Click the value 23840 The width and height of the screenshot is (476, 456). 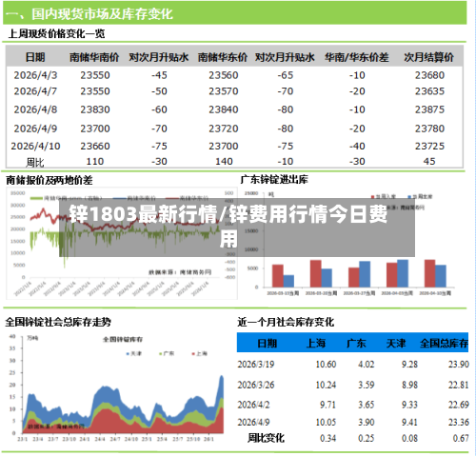point(224,109)
